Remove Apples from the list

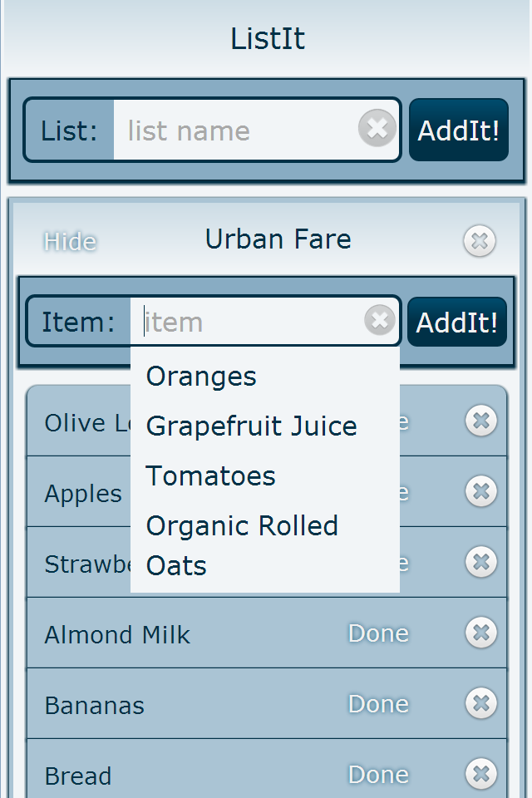coord(480,491)
